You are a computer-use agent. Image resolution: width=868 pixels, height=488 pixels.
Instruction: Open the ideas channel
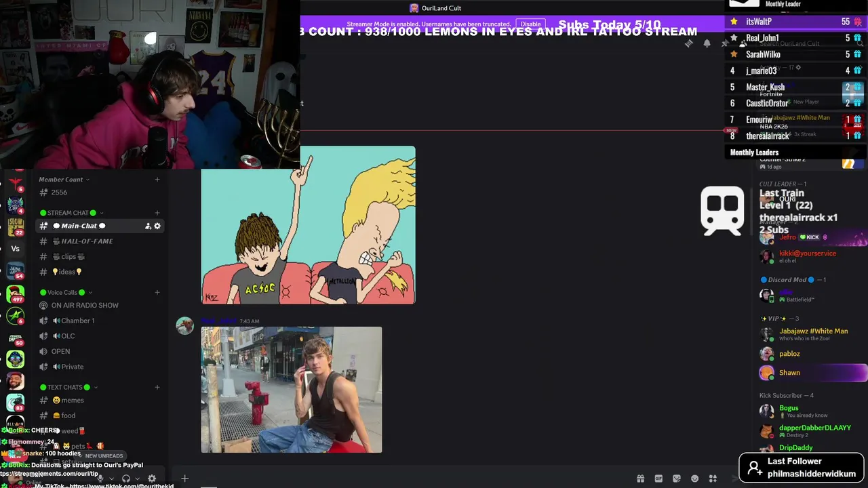[100, 272]
